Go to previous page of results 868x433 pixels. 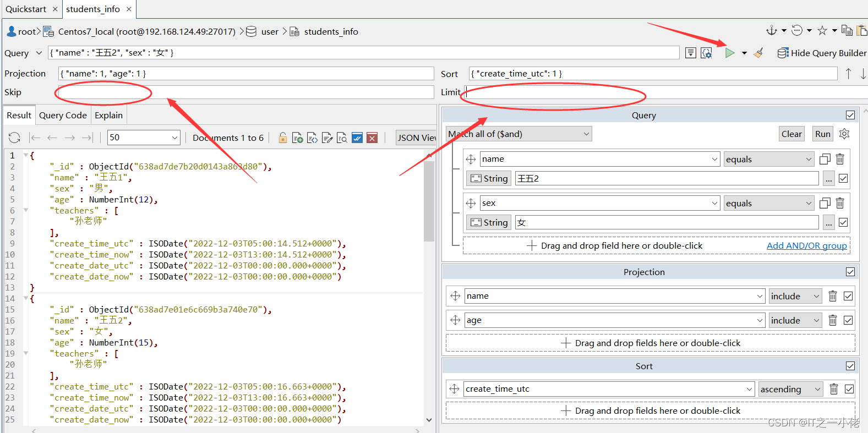pos(52,138)
